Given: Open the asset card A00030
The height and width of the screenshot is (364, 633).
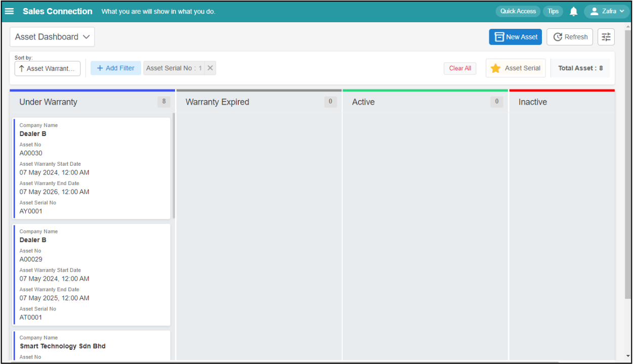Looking at the screenshot, I should click(92, 168).
